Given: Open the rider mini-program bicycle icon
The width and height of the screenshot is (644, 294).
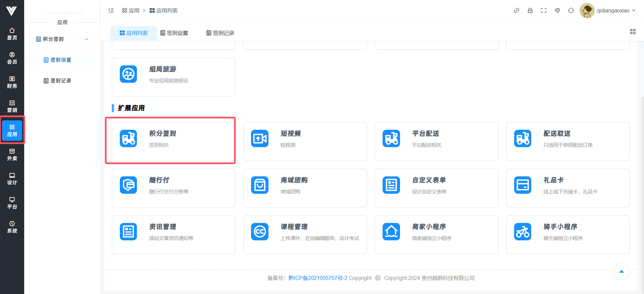Looking at the screenshot, I should click(x=523, y=232).
